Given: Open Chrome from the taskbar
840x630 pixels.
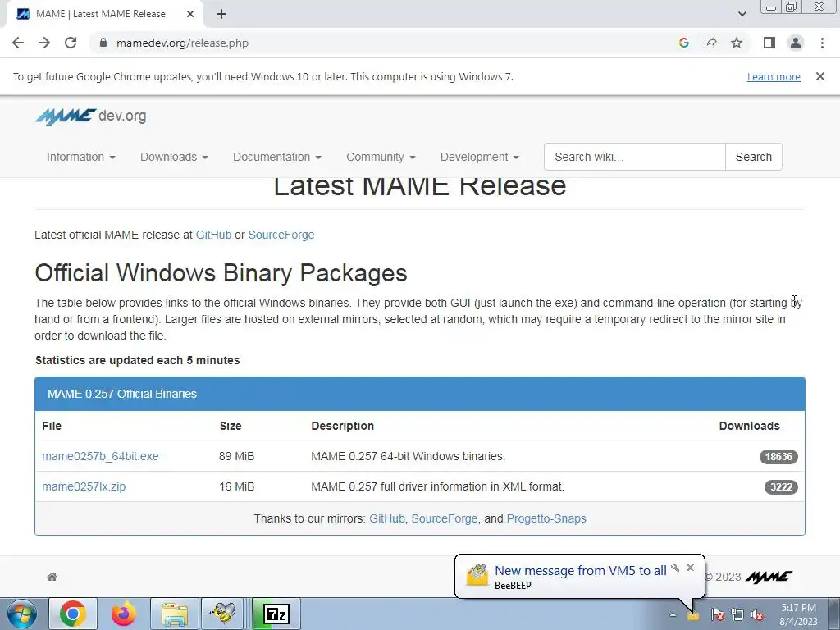Looking at the screenshot, I should (73, 614).
